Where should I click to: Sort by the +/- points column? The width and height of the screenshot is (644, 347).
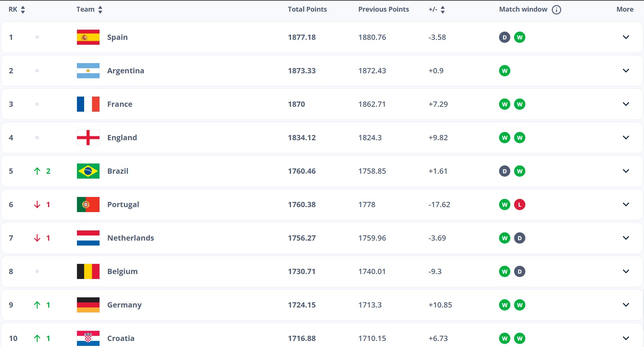coord(443,10)
